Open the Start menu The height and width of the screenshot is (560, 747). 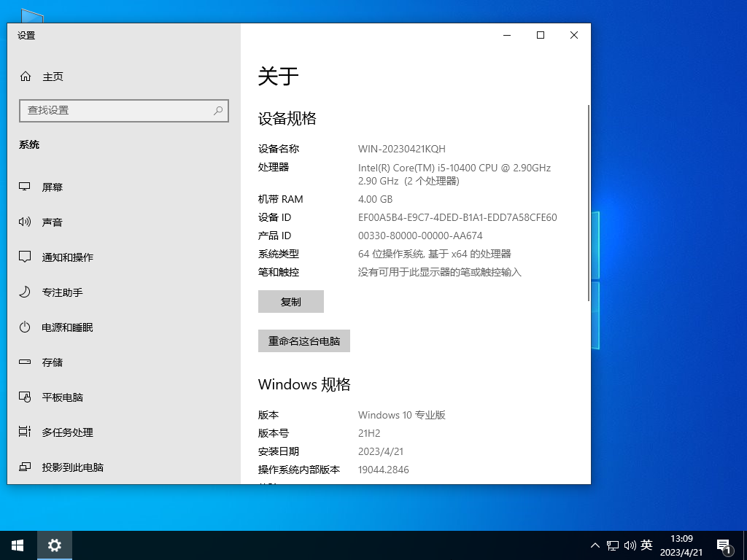pos(16,545)
